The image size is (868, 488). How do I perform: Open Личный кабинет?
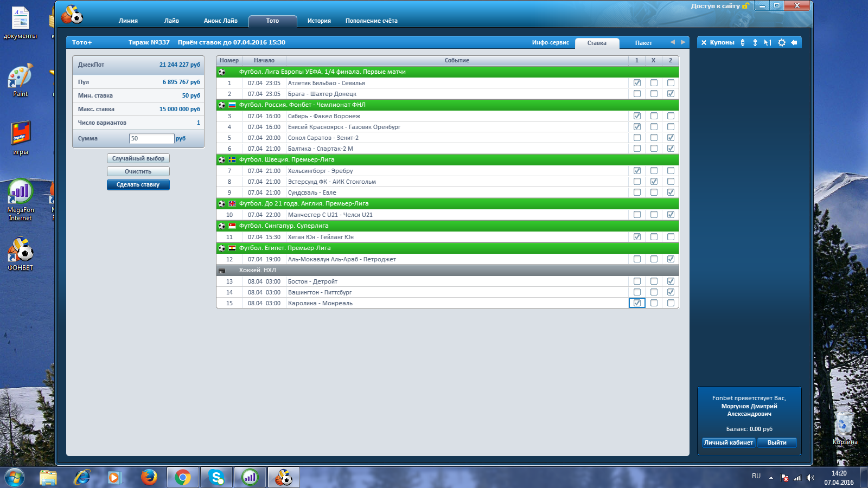click(729, 442)
